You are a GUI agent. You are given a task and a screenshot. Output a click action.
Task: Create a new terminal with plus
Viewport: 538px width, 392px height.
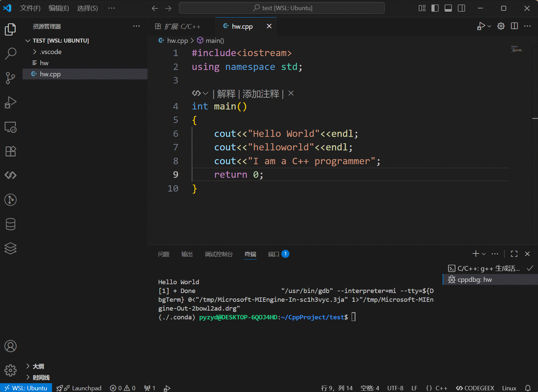tap(475, 254)
